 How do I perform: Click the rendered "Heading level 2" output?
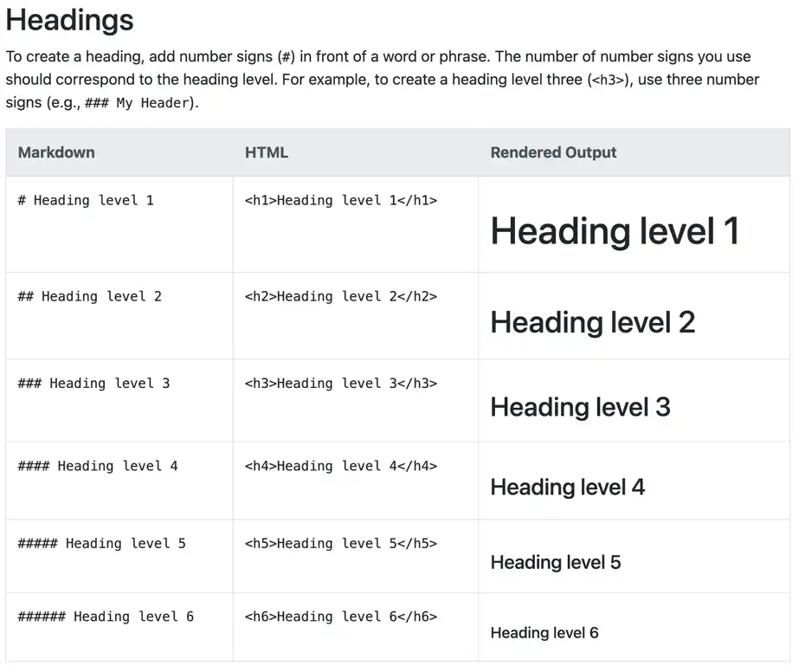593,322
